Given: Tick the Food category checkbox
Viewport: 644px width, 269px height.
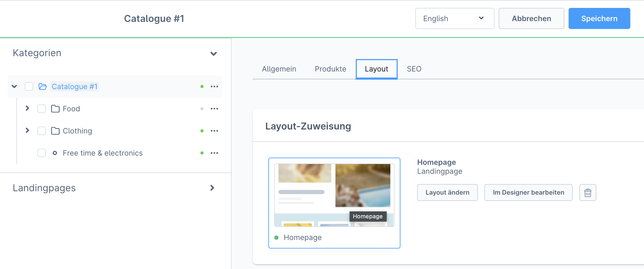Looking at the screenshot, I should [x=42, y=109].
